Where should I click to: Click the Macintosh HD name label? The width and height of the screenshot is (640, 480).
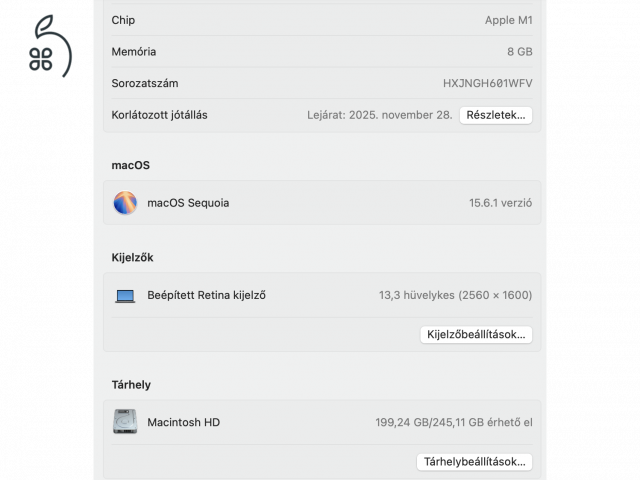tap(183, 422)
